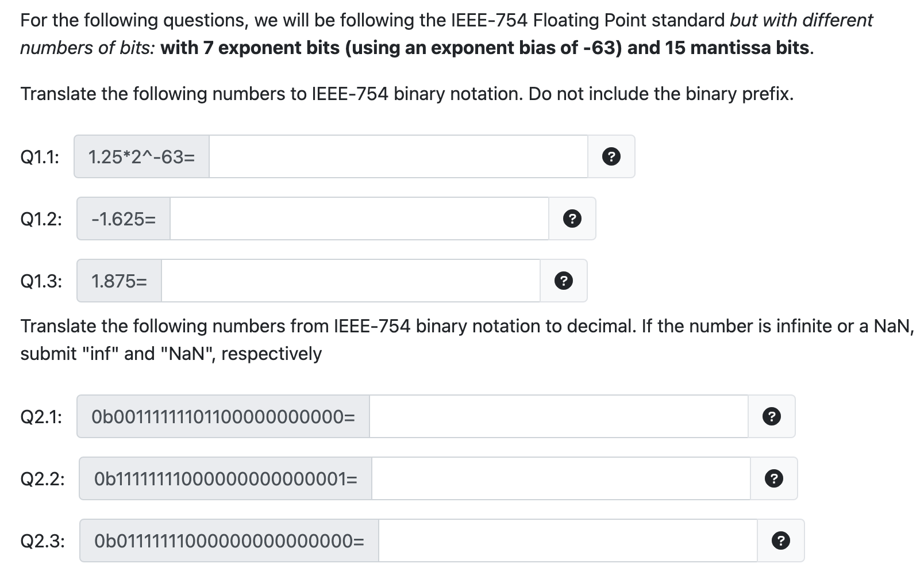Show help for the 1.875 question
The width and height of the screenshot is (924, 575).
point(563,281)
